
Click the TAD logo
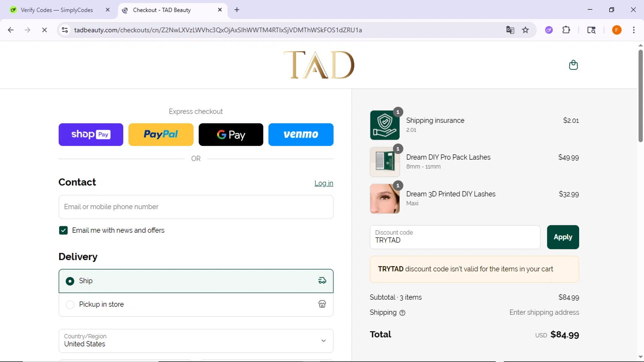(319, 65)
